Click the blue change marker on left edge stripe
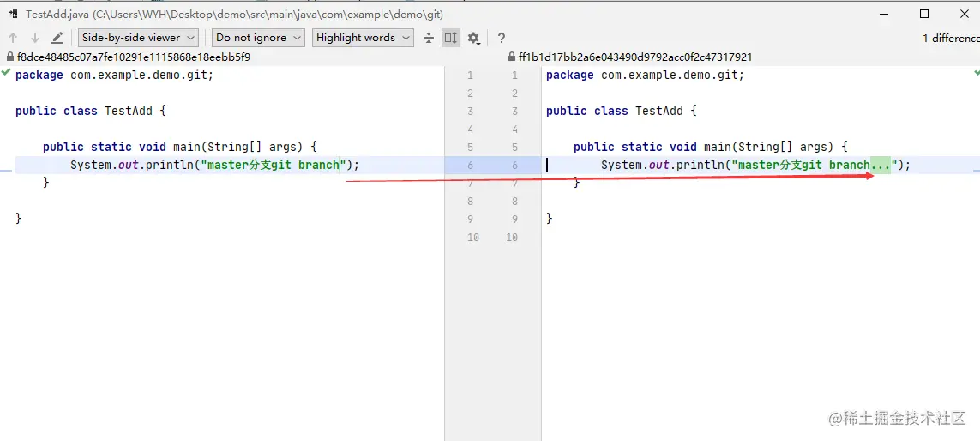Viewport: 980px width, 441px height. (6, 170)
